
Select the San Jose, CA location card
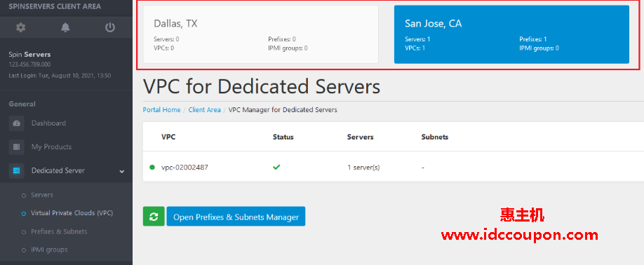(511, 34)
